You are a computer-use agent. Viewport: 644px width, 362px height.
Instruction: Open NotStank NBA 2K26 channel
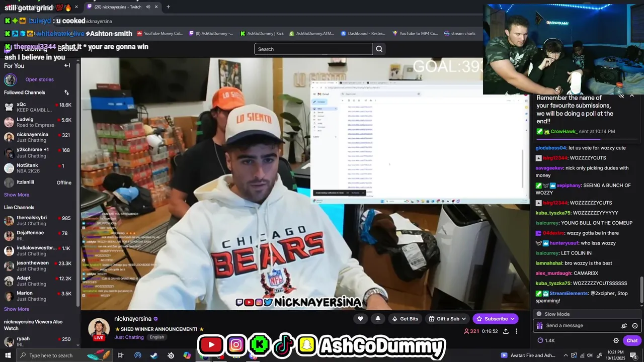coord(38,168)
